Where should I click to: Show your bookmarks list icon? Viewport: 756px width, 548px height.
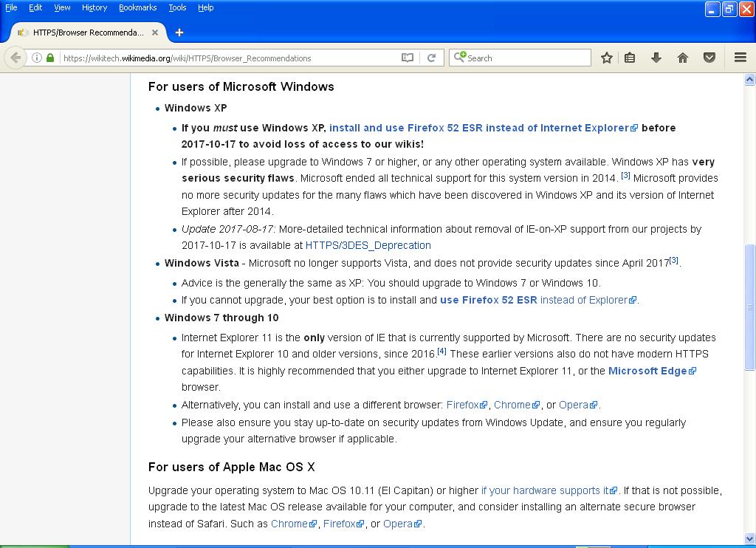click(630, 58)
